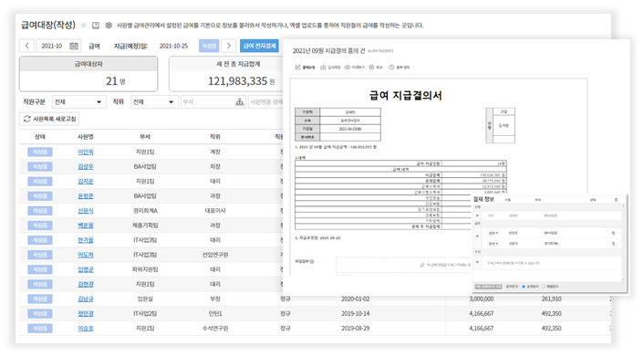Click the 작성중 status button next to the payment date
The image size is (644, 357).
[x=209, y=46]
